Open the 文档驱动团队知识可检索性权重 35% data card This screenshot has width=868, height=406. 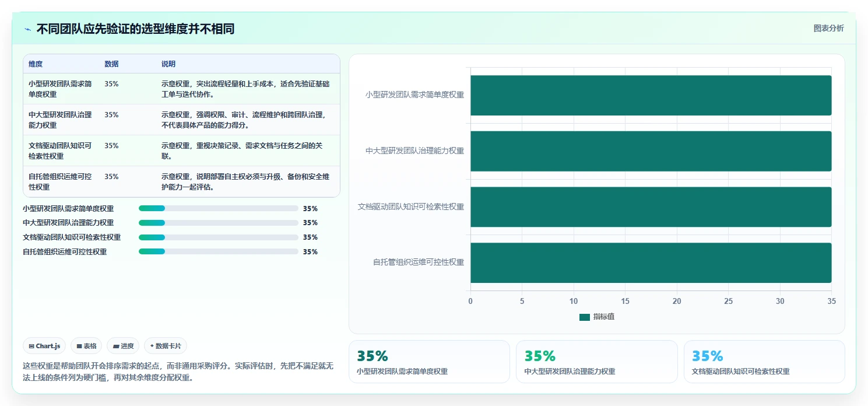764,362
